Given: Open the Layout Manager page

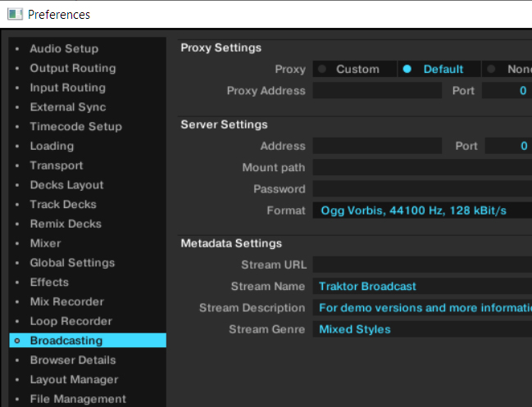Looking at the screenshot, I should 74,380.
